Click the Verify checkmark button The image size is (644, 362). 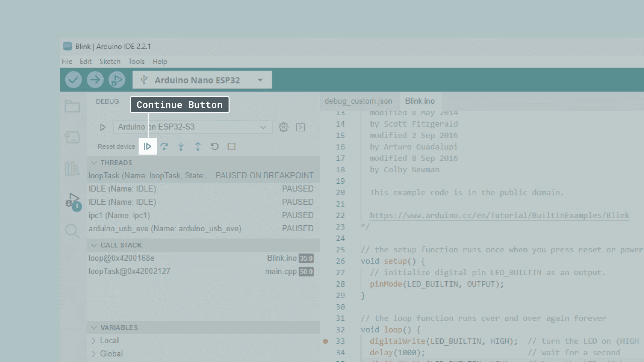click(73, 80)
